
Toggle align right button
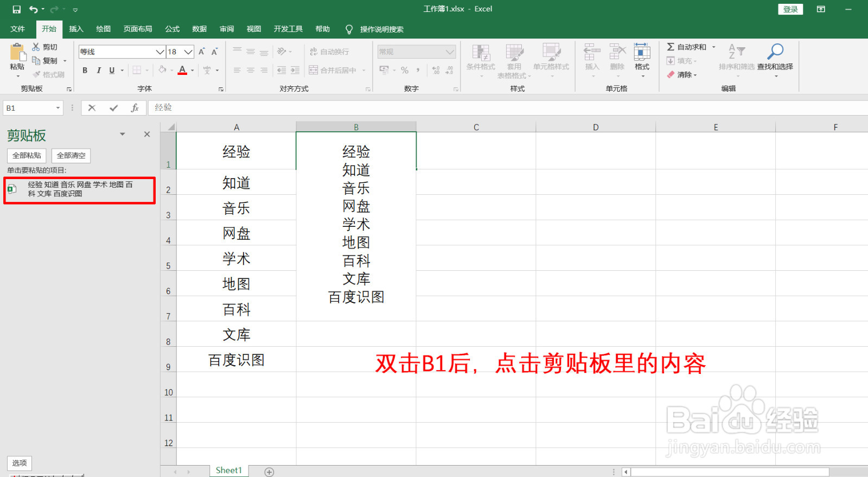coord(264,70)
